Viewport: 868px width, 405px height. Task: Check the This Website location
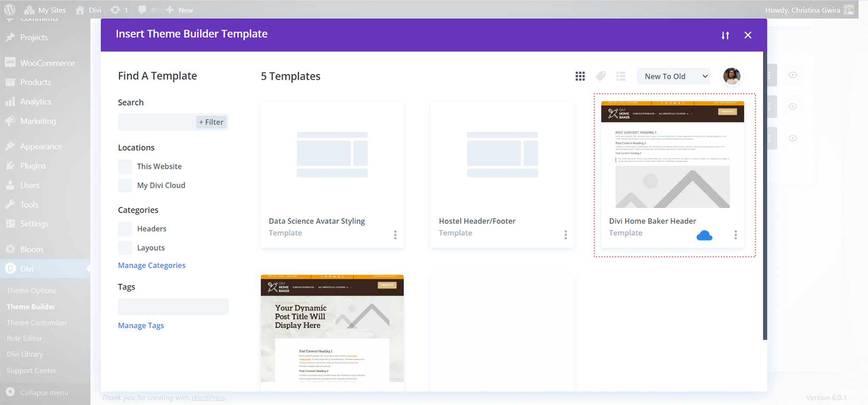click(x=125, y=167)
